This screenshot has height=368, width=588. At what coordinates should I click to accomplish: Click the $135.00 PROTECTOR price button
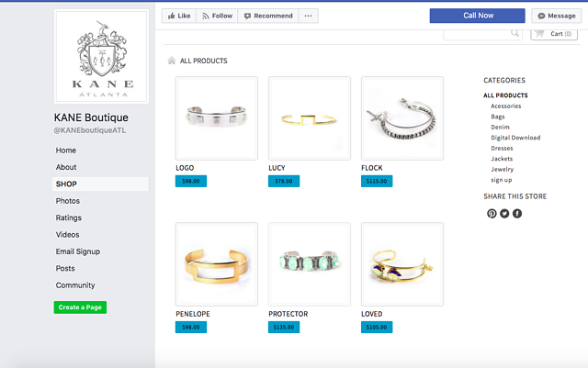(284, 327)
